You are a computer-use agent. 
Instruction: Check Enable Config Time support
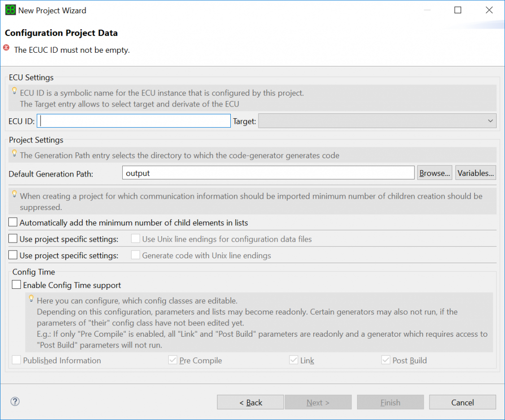point(17,285)
